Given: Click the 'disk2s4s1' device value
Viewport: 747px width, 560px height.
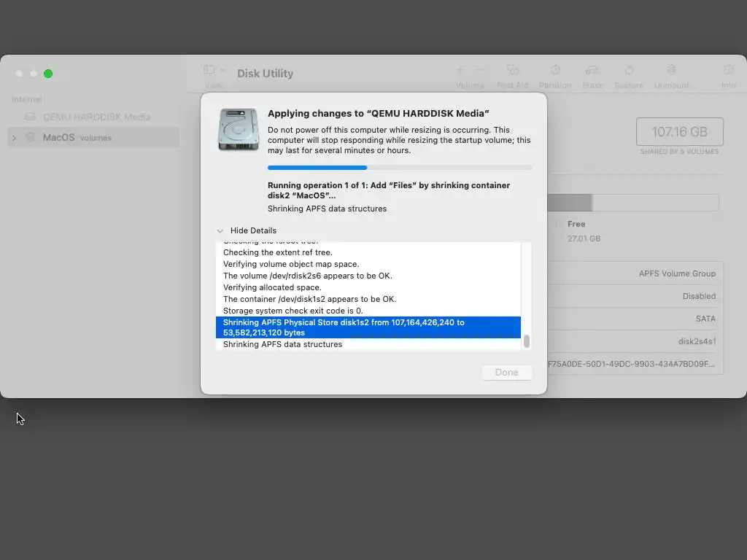Looking at the screenshot, I should 697,341.
